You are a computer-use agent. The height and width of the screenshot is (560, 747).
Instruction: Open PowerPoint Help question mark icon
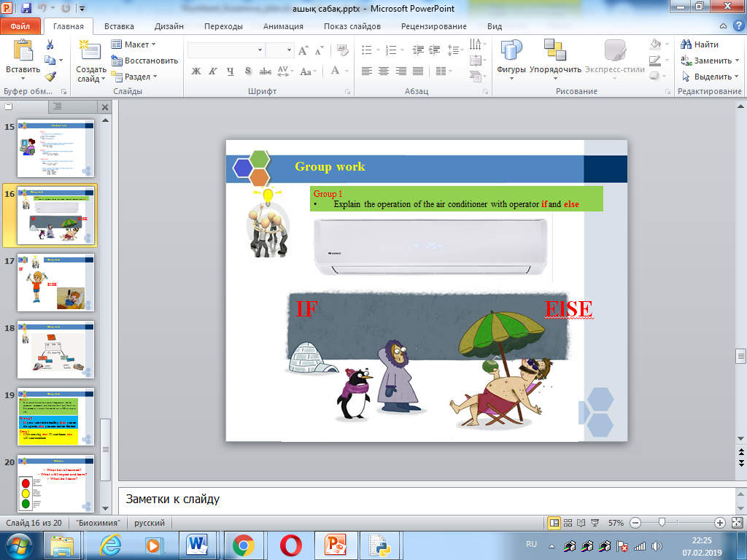click(x=739, y=26)
